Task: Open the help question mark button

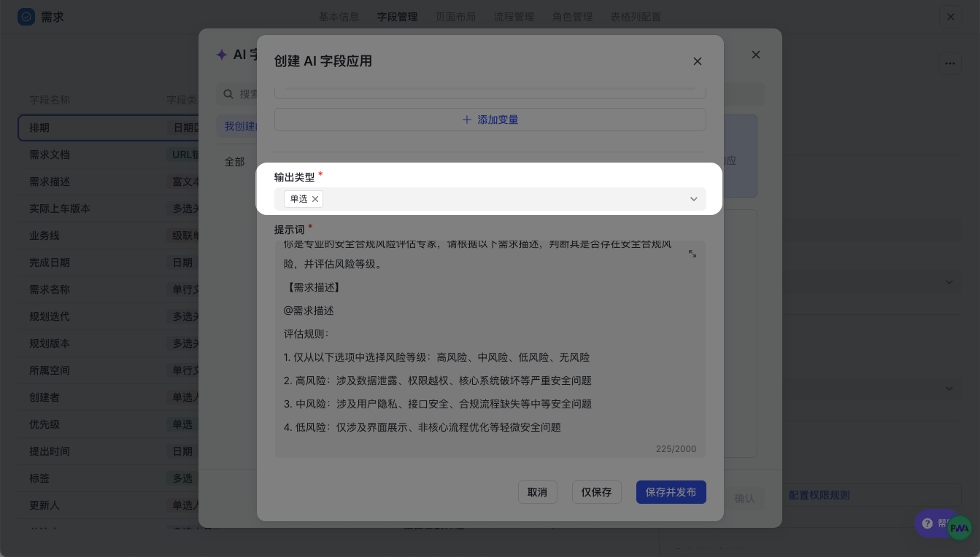Action: pos(927,523)
